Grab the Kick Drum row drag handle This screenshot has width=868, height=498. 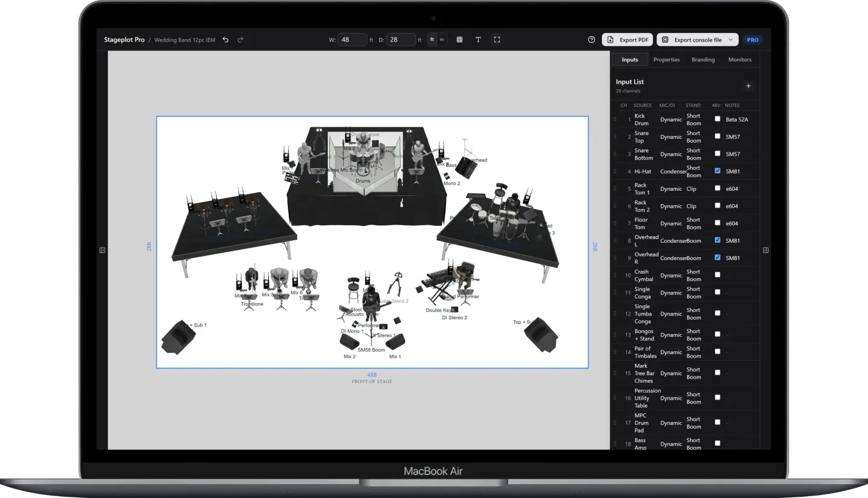click(615, 119)
